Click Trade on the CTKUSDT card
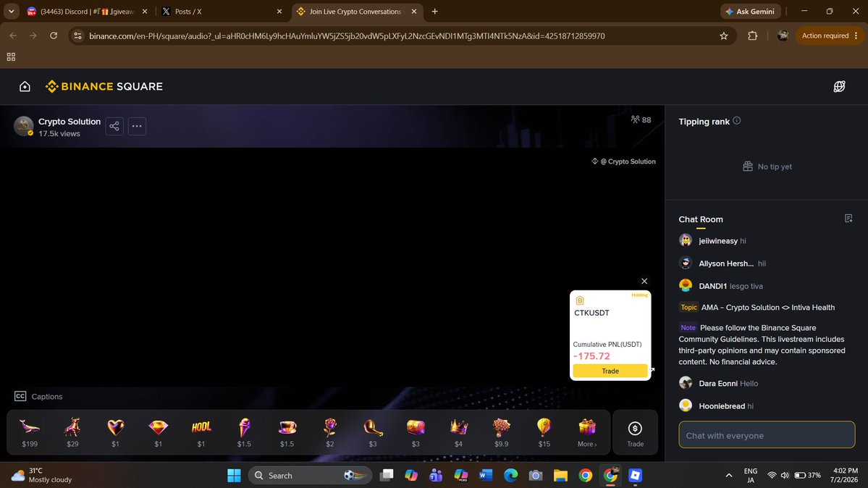The height and width of the screenshot is (488, 868). click(610, 371)
